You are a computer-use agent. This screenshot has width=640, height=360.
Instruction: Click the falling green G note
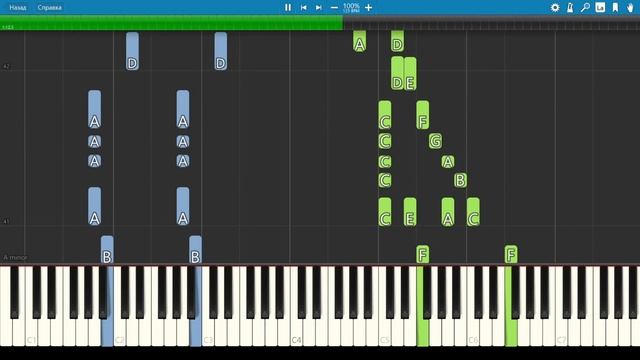[x=435, y=141]
